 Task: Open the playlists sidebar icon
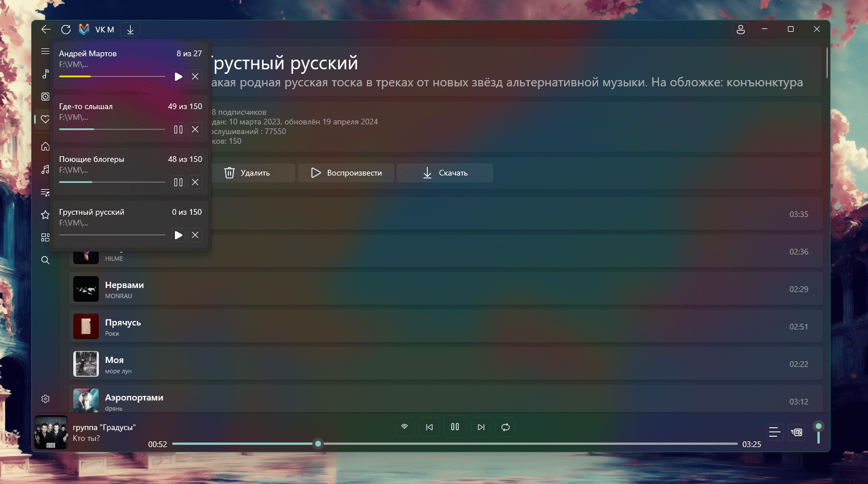point(45,192)
